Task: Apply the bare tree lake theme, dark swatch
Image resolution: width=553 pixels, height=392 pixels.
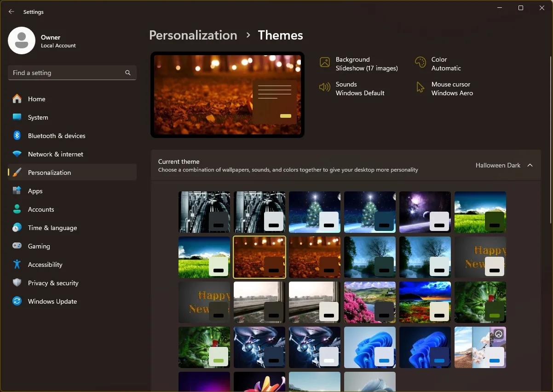Action: point(370,257)
